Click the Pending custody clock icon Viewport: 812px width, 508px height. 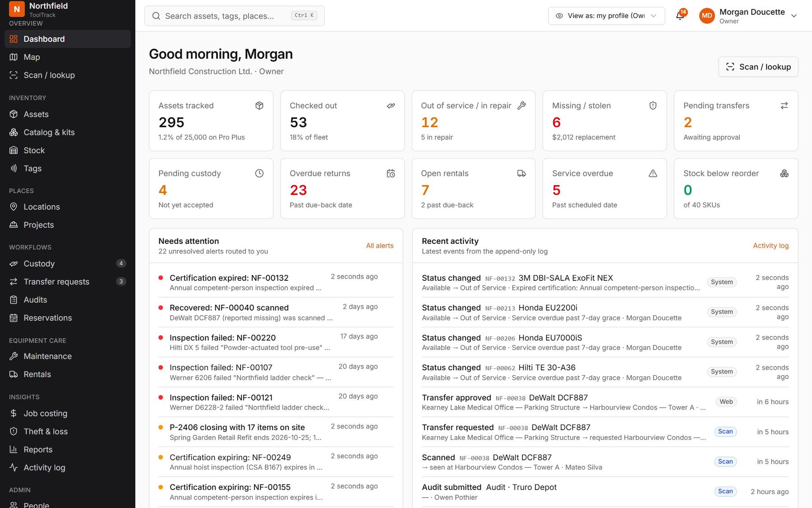tap(259, 173)
